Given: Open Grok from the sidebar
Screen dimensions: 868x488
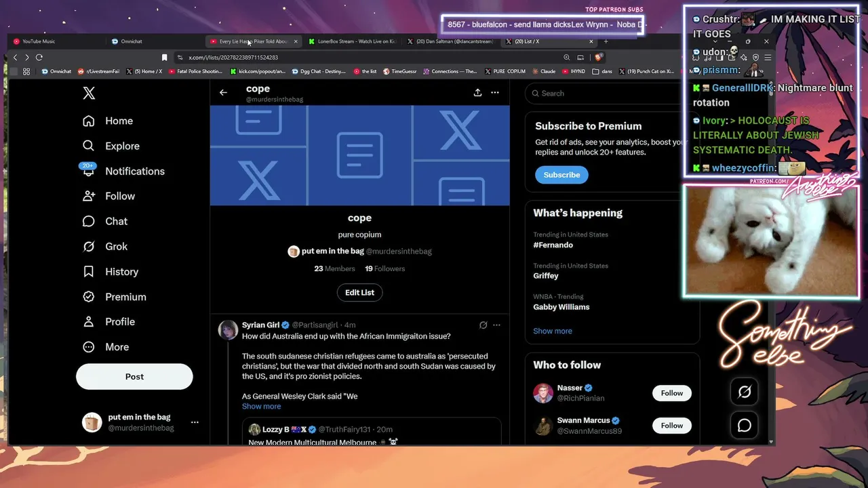Looking at the screenshot, I should [x=105, y=246].
